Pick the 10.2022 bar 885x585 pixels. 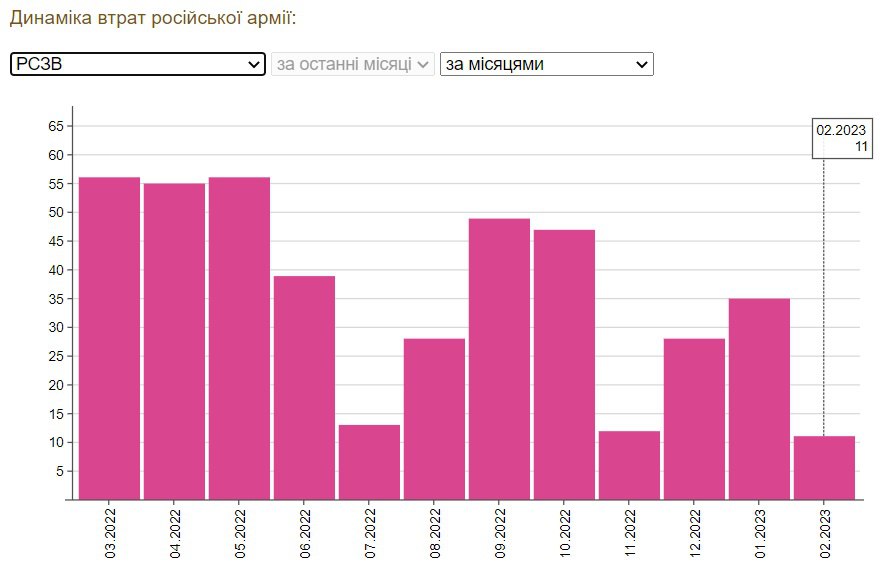pos(564,365)
